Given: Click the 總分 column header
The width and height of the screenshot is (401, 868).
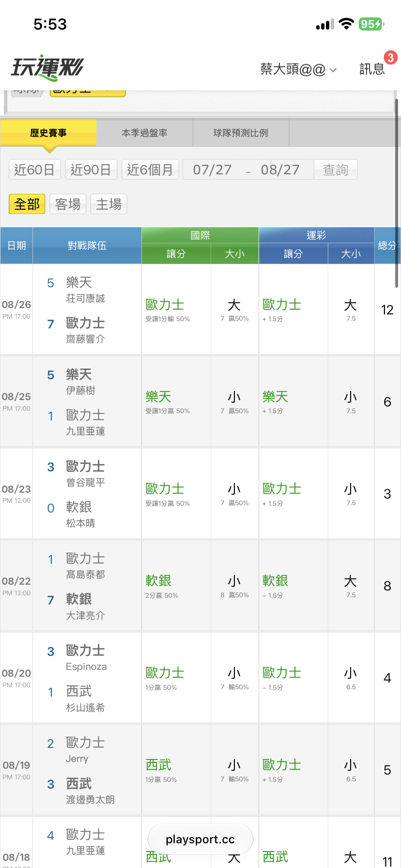Looking at the screenshot, I should click(x=387, y=246).
